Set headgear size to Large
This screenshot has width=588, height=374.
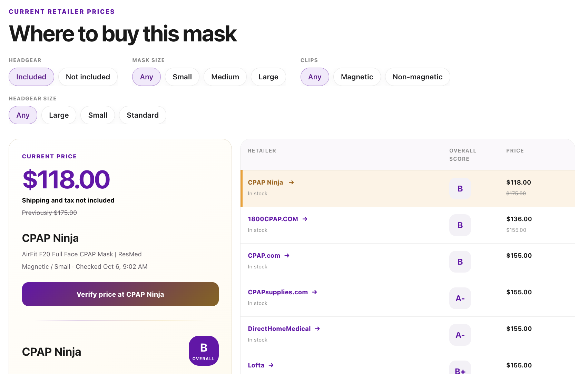pyautogui.click(x=59, y=115)
